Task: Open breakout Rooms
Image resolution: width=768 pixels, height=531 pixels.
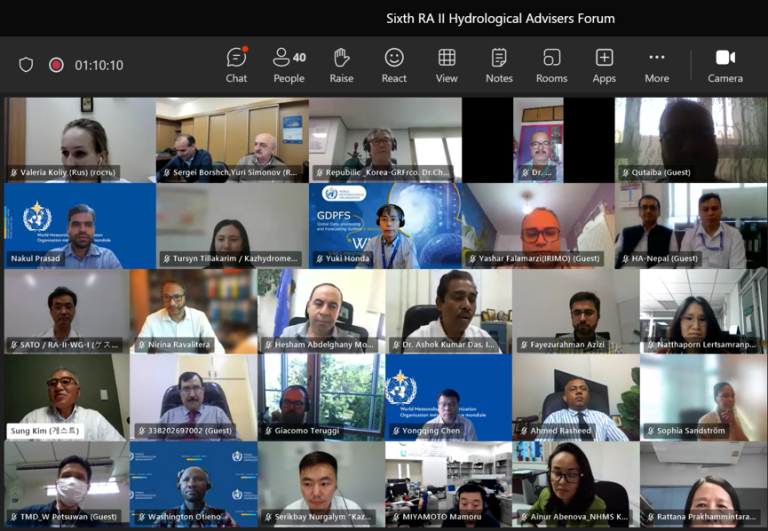Action: click(x=551, y=65)
